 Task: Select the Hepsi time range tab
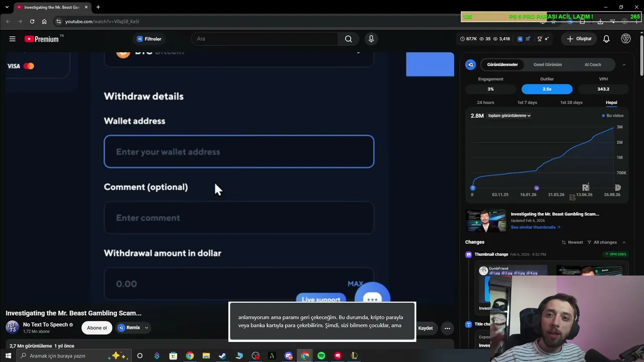point(611,103)
